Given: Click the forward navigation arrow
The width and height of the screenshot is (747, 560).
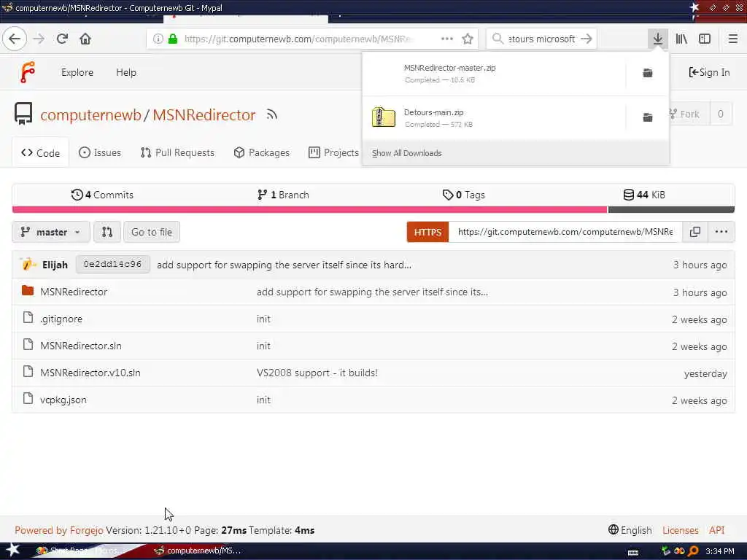Looking at the screenshot, I should [39, 39].
